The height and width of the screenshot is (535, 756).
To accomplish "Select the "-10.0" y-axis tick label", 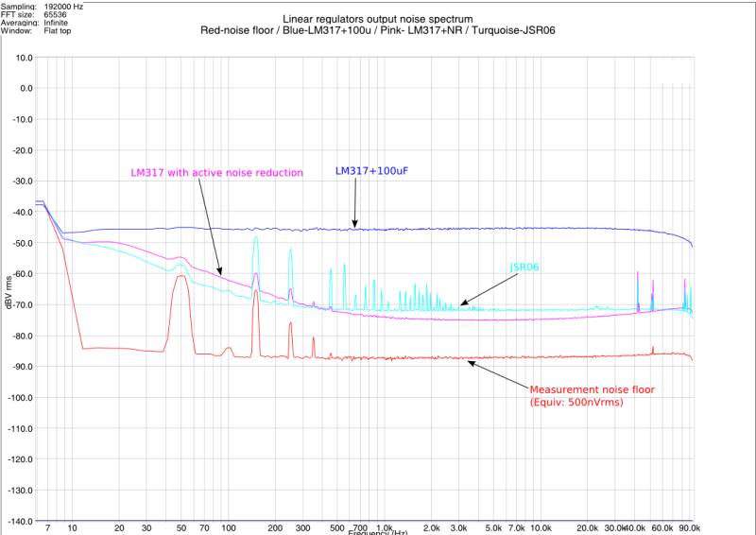I will pos(23,119).
